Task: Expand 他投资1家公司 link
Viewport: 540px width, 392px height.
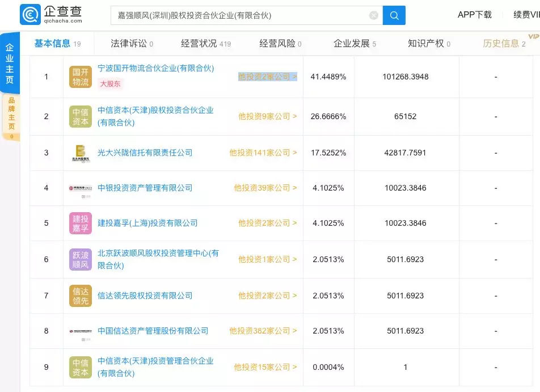Action: [x=268, y=259]
